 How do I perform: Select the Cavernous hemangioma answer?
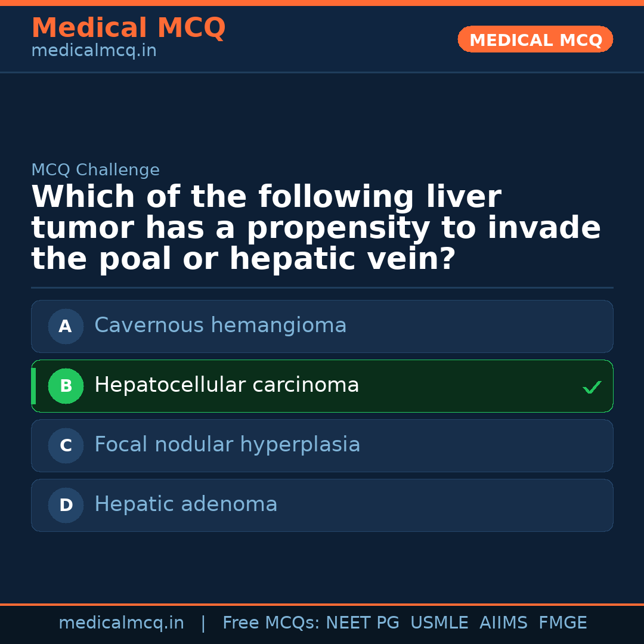(x=220, y=326)
